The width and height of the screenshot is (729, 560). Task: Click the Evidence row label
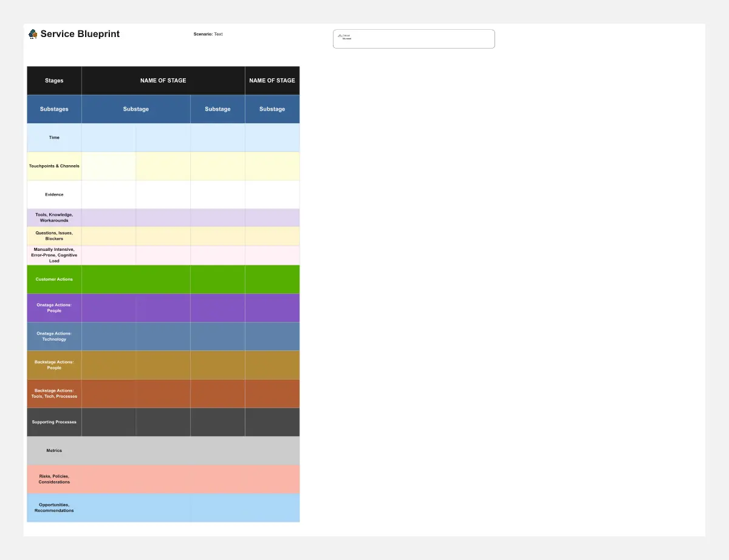tap(54, 194)
